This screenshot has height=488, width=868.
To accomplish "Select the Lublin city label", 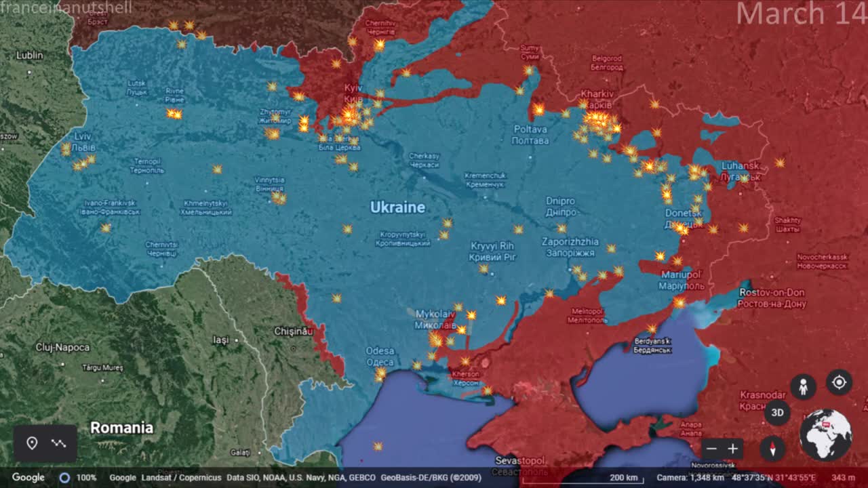I will tap(30, 55).
